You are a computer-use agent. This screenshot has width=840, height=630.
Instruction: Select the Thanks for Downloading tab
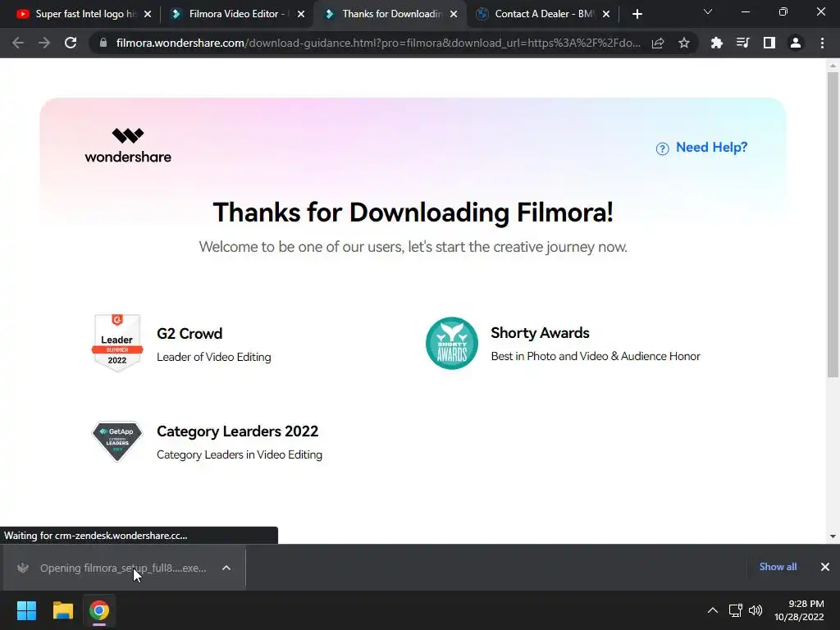(391, 14)
